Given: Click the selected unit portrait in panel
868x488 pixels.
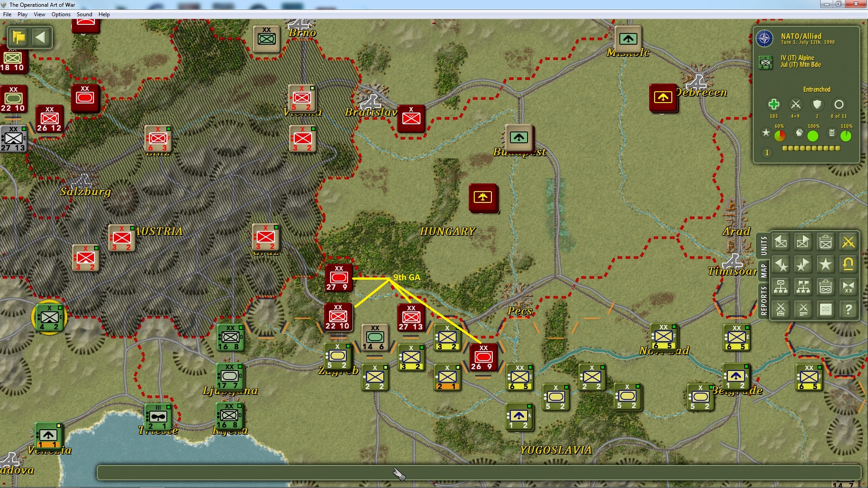Looking at the screenshot, I should pyautogui.click(x=765, y=62).
